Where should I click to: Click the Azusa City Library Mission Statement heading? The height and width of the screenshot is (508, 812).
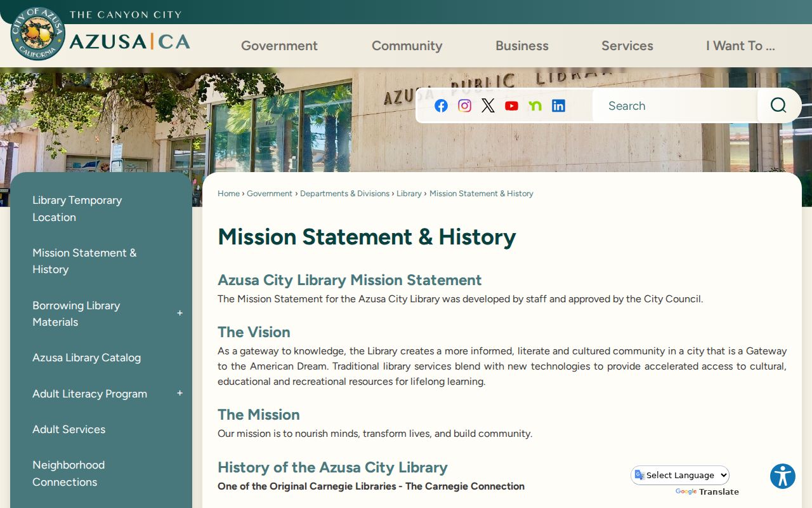(x=350, y=280)
